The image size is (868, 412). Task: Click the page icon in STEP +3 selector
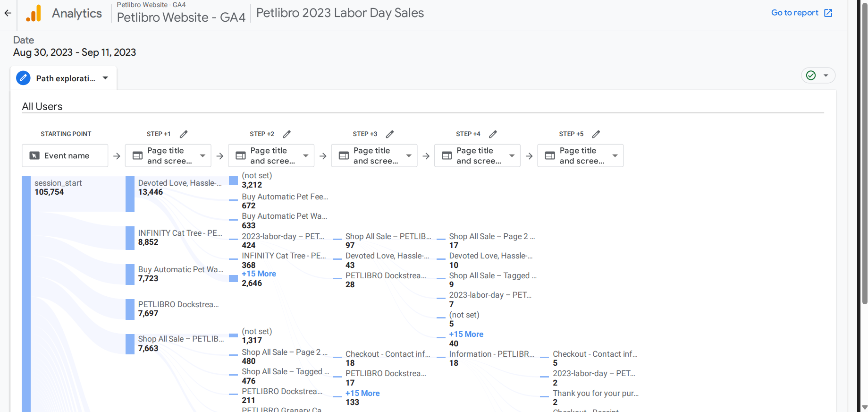344,155
